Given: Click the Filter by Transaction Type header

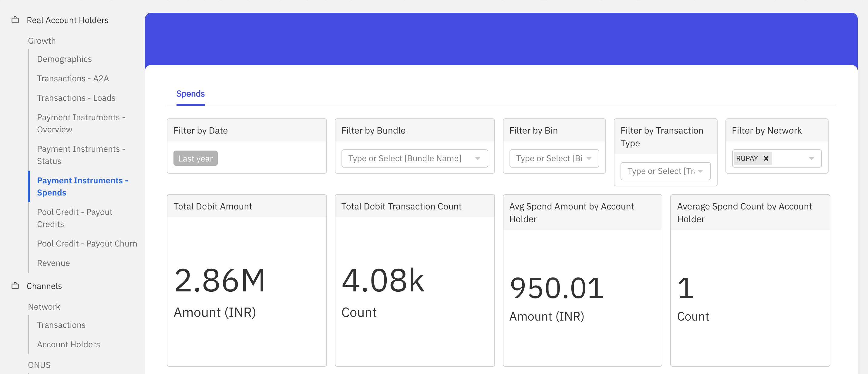Looking at the screenshot, I should click(662, 137).
